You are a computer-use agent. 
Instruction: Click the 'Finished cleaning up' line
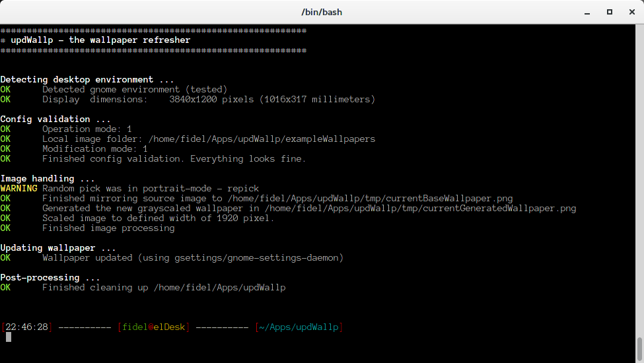[x=164, y=288]
